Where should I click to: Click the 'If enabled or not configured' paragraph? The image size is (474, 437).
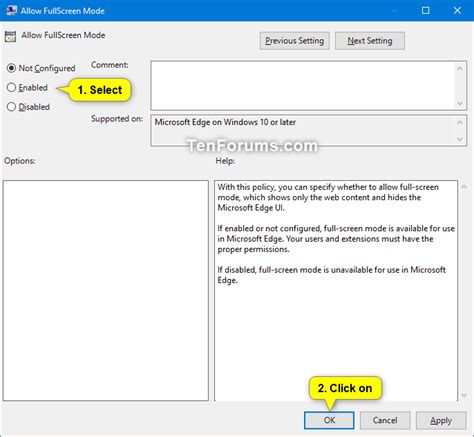pos(336,239)
